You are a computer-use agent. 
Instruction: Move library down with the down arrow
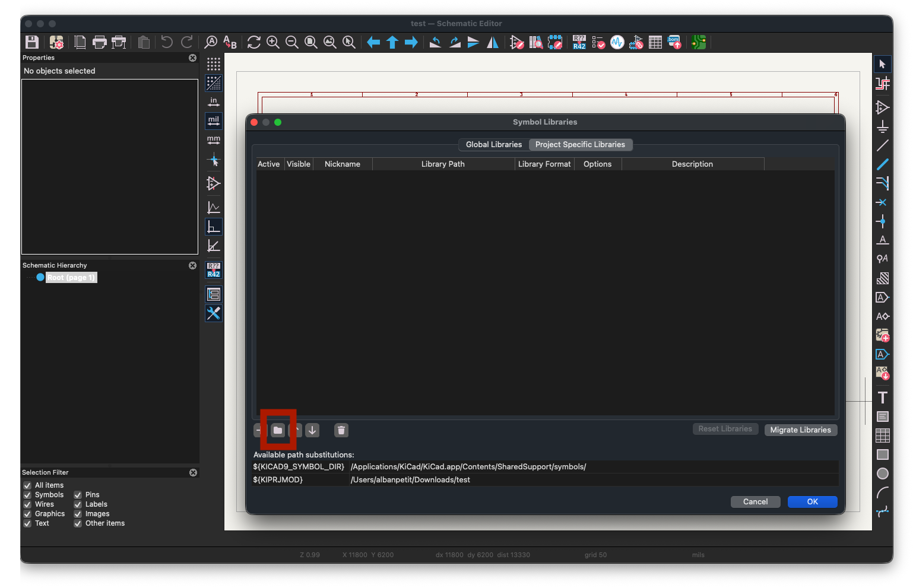(x=312, y=430)
